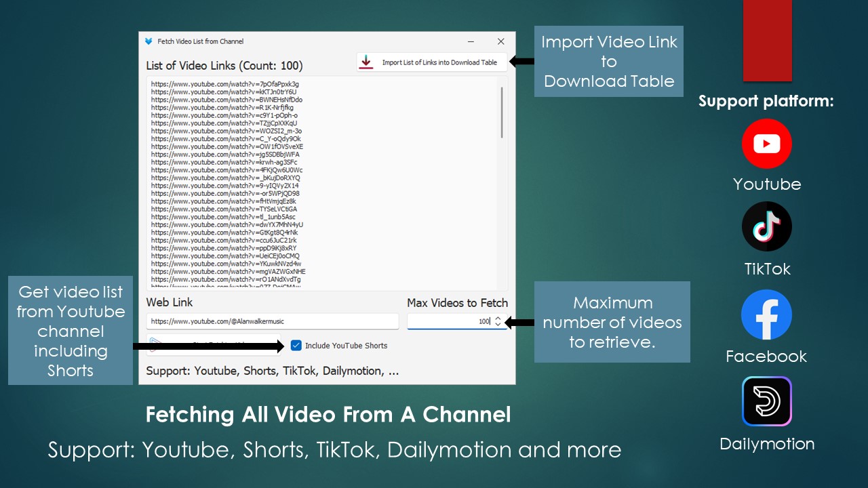The image size is (868, 488).
Task: Click the Youtube label under its icon
Action: [766, 184]
